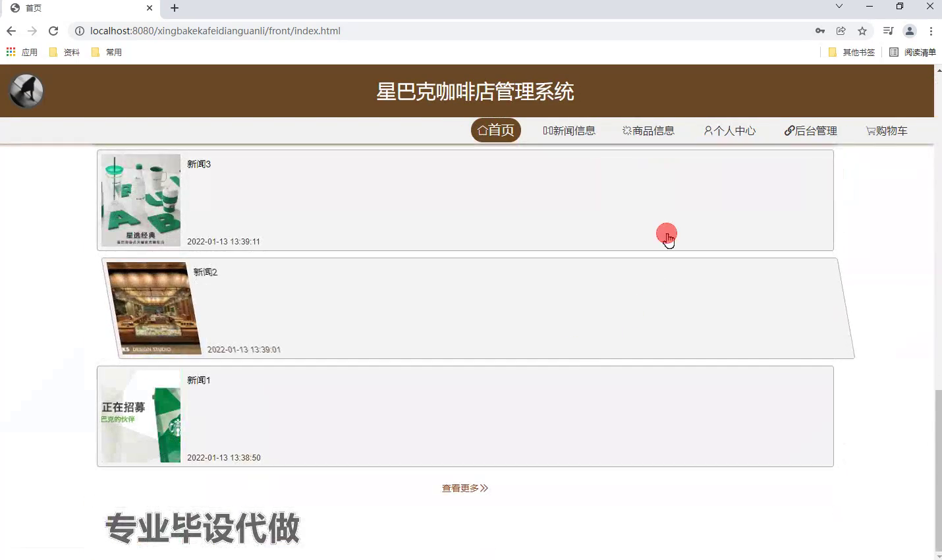Click the 查看更多 link
The image size is (942, 560).
tap(465, 488)
